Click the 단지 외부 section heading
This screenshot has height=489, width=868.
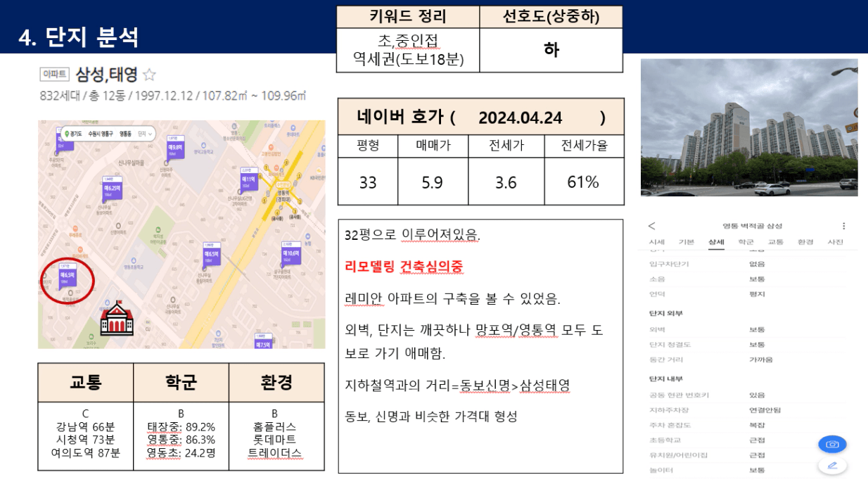[665, 313]
